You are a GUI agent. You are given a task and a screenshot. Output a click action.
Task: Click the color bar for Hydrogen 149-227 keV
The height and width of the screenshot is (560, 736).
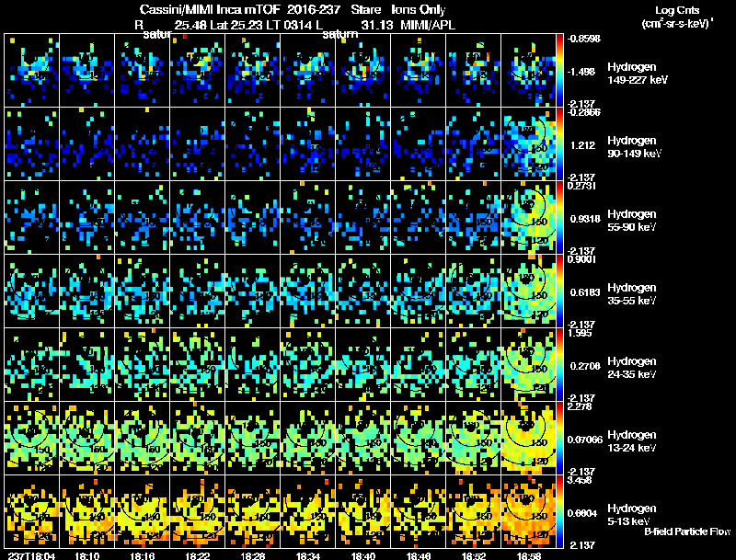(x=561, y=70)
